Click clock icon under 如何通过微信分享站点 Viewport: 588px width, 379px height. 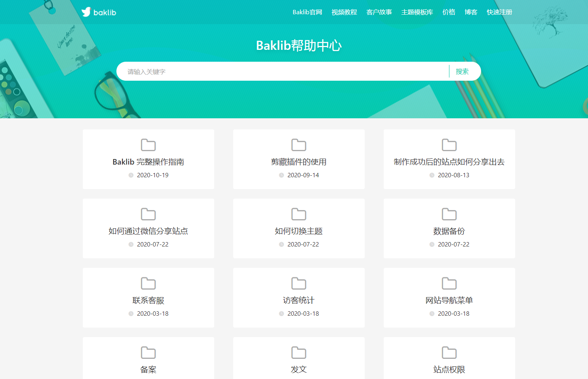point(131,244)
